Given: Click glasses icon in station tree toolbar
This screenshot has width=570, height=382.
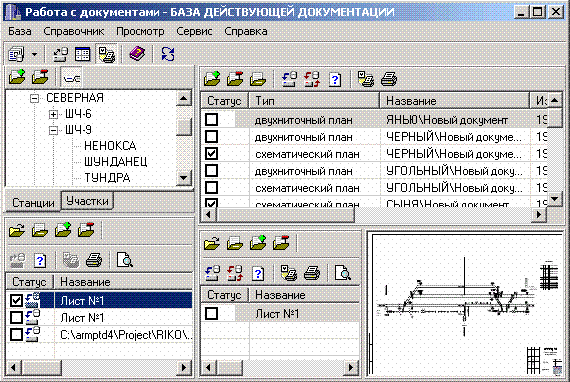Looking at the screenshot, I should [x=72, y=77].
